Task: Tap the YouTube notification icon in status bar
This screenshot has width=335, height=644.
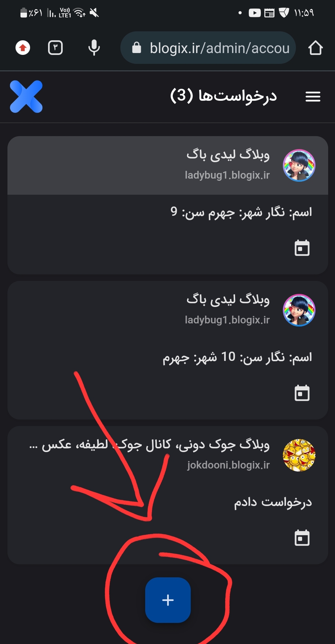Action: click(x=255, y=13)
